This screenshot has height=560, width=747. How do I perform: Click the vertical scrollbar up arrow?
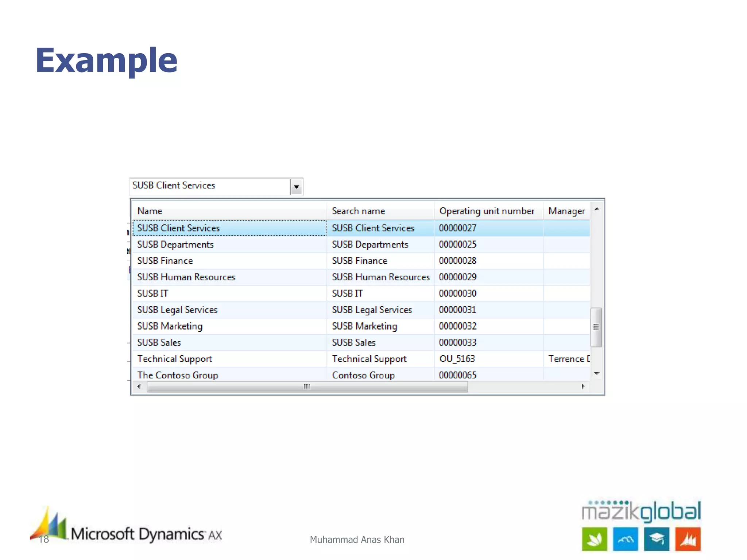597,209
